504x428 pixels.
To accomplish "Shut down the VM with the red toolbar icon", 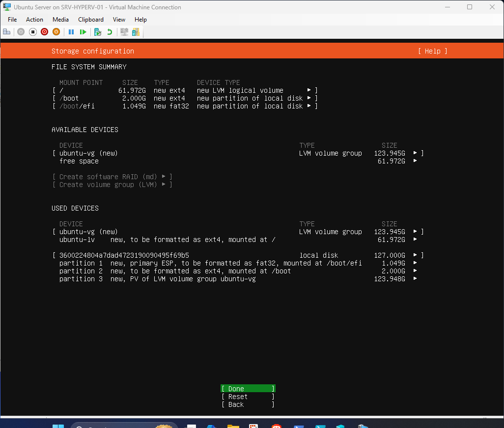I will click(44, 32).
